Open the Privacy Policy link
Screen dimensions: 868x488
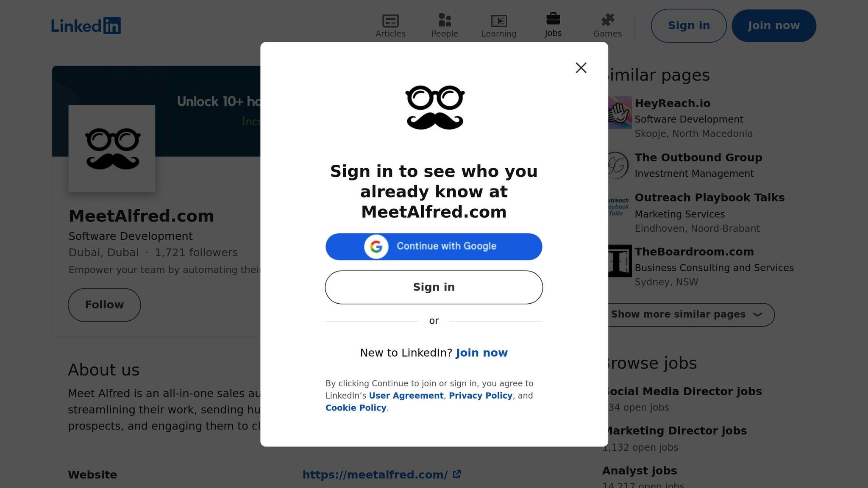tap(481, 396)
